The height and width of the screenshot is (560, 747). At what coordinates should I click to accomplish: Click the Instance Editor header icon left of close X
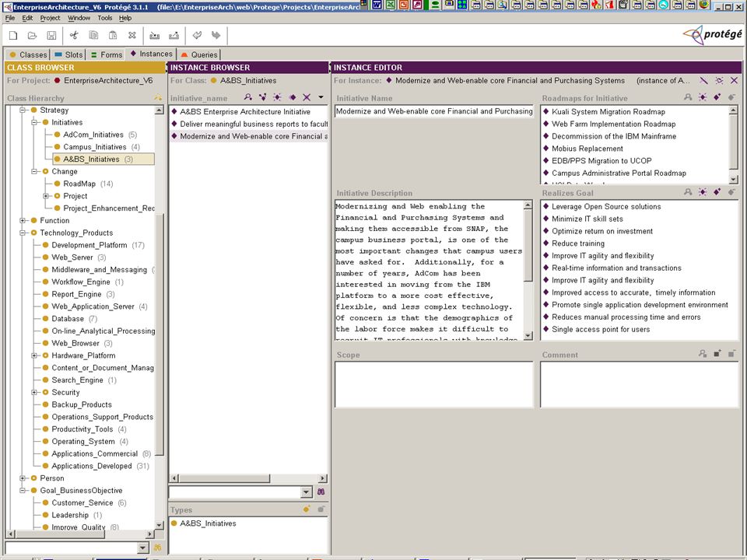[x=719, y=80]
